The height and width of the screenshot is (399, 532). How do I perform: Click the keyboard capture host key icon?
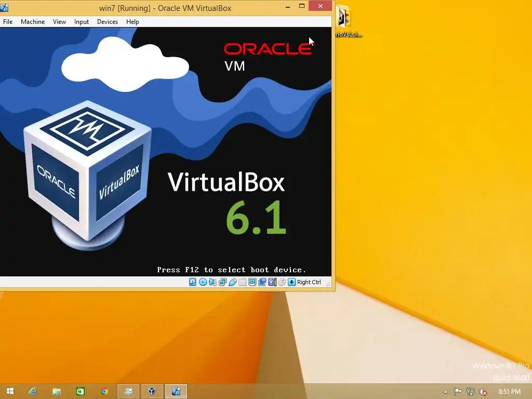[291, 282]
